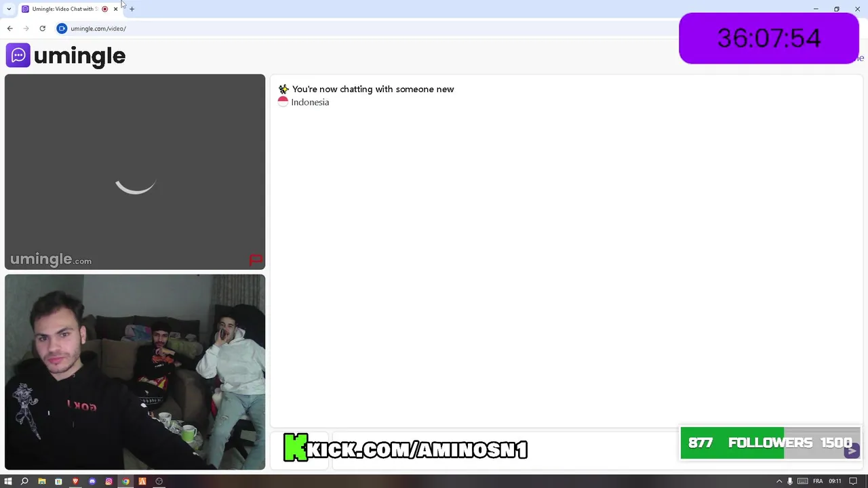Image resolution: width=868 pixels, height=488 pixels.
Task: Click the camera site-info icon in address bar
Action: tap(62, 28)
